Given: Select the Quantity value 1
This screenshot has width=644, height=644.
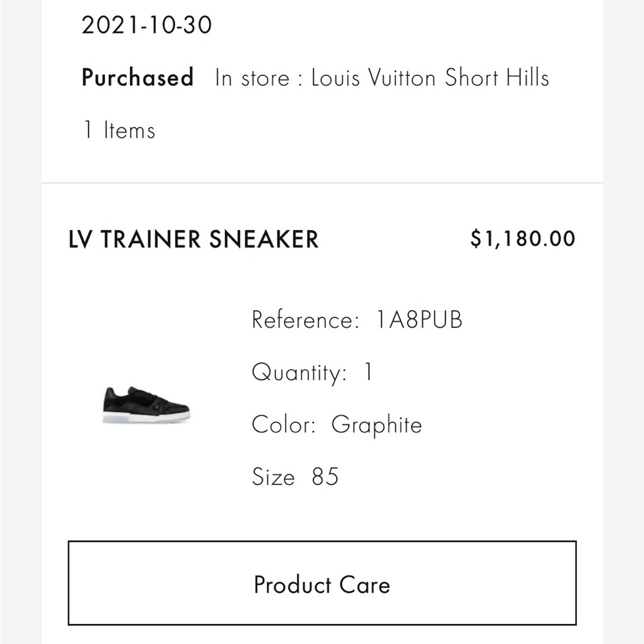Looking at the screenshot, I should (x=366, y=372).
